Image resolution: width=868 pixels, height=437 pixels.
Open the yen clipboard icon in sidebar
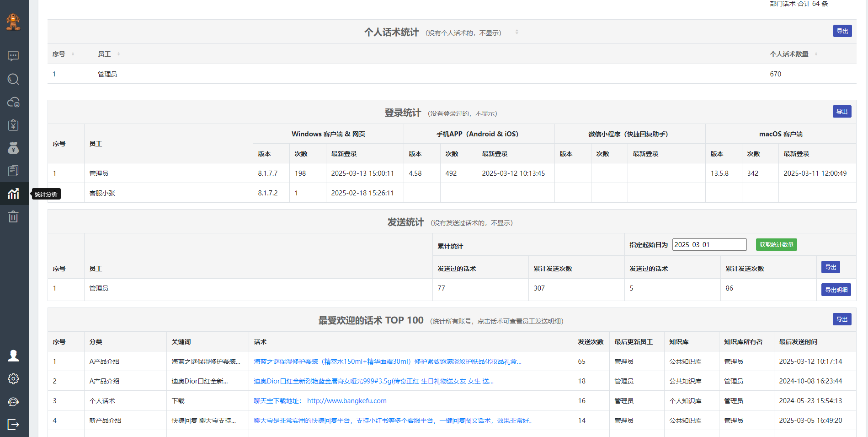coord(13,125)
